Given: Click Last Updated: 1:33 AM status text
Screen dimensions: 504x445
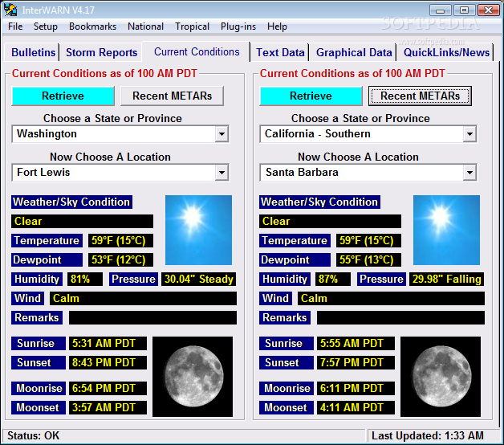Looking at the screenshot, I should tap(428, 435).
